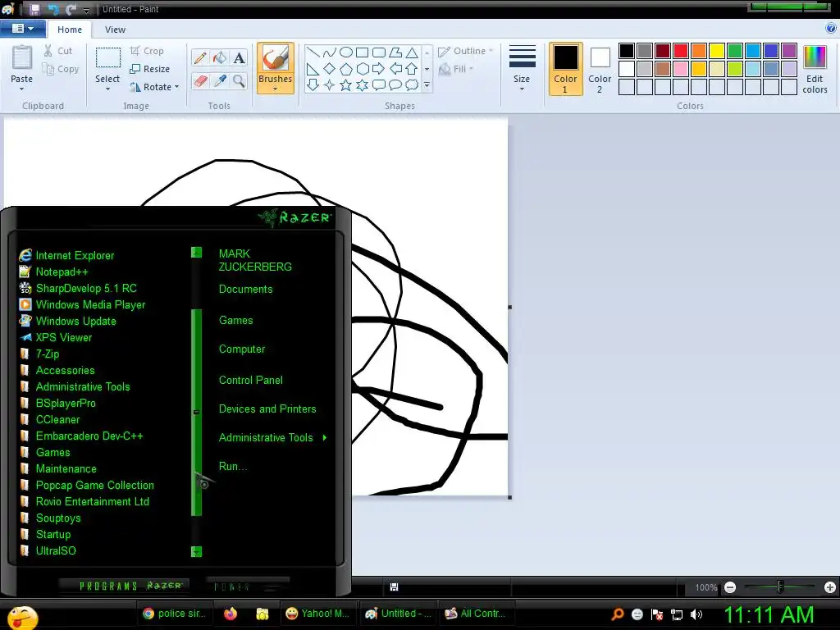Click Edit colors rainbow icon

click(815, 58)
